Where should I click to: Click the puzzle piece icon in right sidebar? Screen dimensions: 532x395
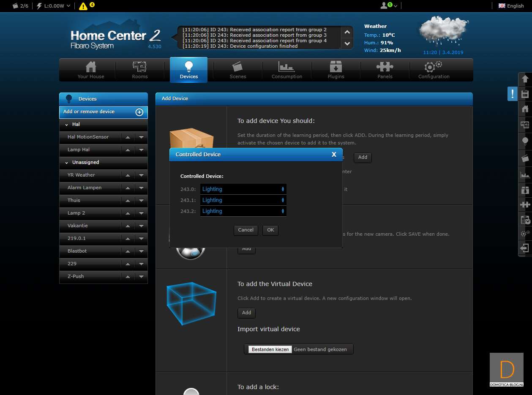click(x=525, y=205)
